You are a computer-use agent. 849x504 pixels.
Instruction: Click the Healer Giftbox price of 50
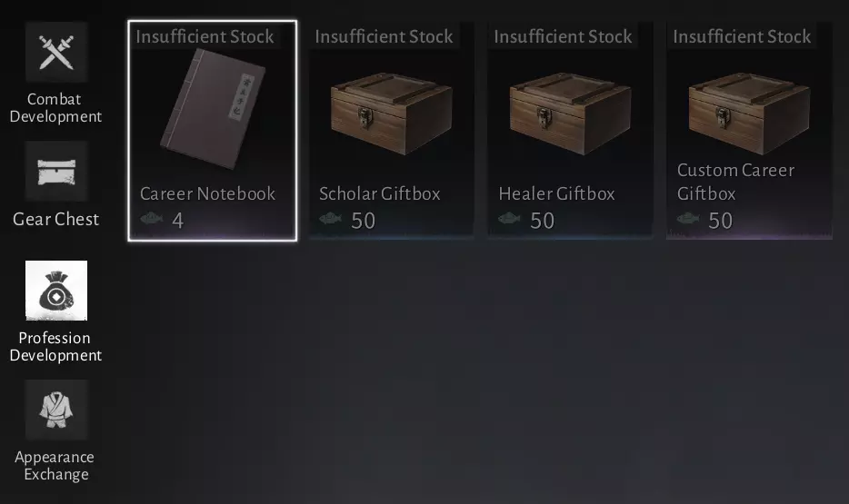click(542, 221)
